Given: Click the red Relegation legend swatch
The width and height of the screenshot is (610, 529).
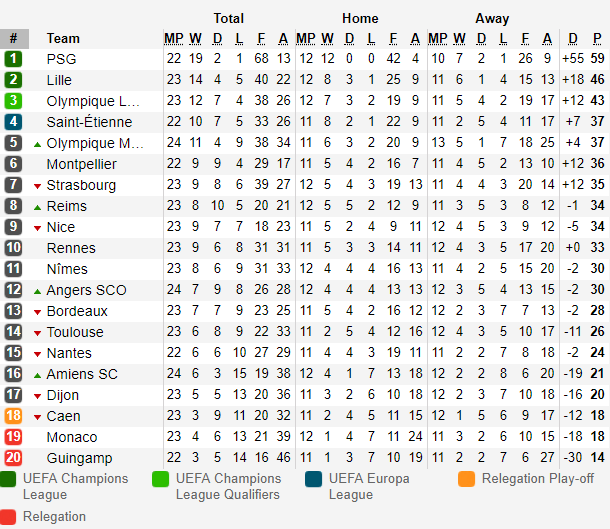Looking at the screenshot, I should [8, 517].
